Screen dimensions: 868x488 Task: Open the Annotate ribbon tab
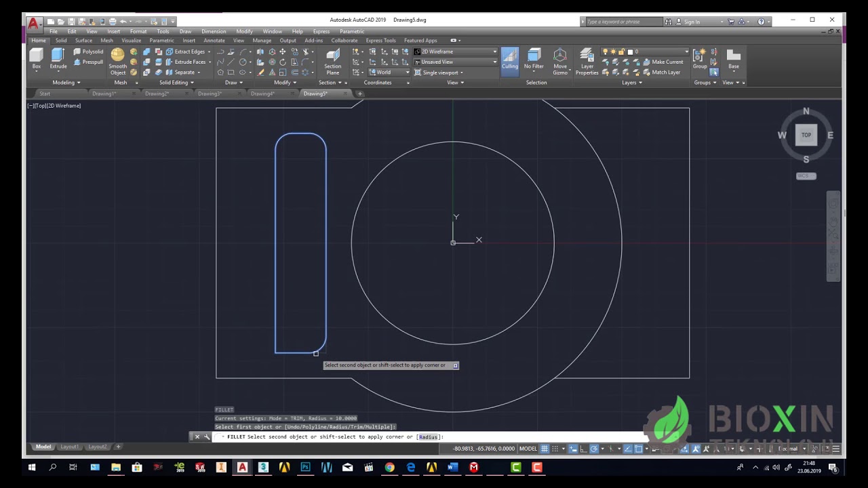point(214,40)
